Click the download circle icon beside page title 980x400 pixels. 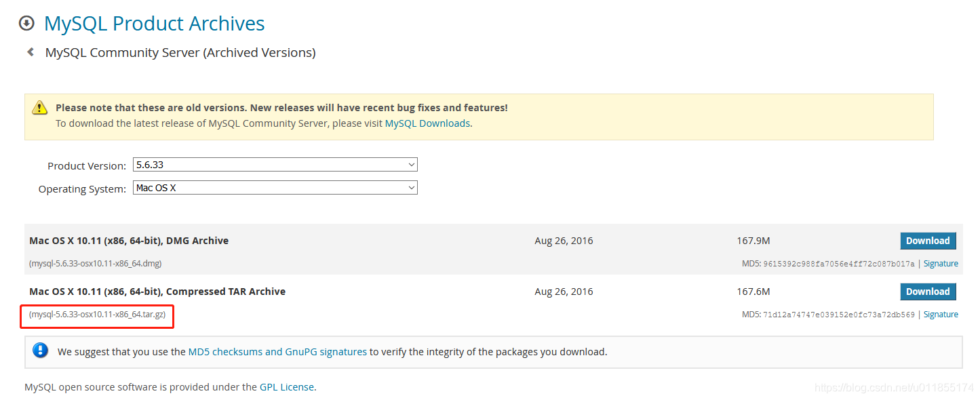coord(26,24)
